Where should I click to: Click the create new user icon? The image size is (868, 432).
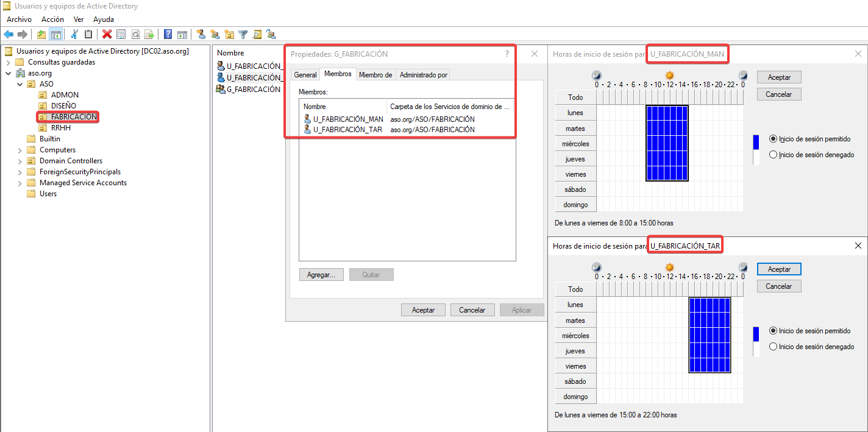pos(201,35)
